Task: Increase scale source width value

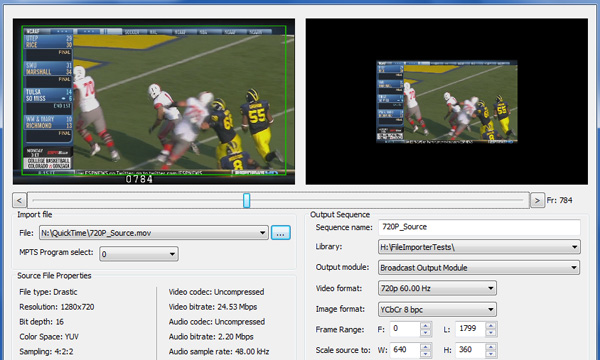Action: (x=425, y=346)
